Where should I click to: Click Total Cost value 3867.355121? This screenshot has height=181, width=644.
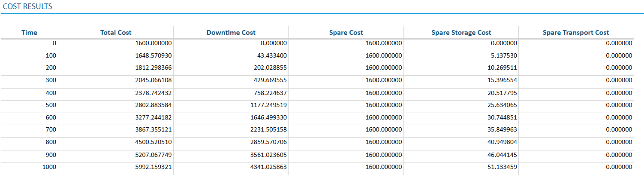point(153,130)
